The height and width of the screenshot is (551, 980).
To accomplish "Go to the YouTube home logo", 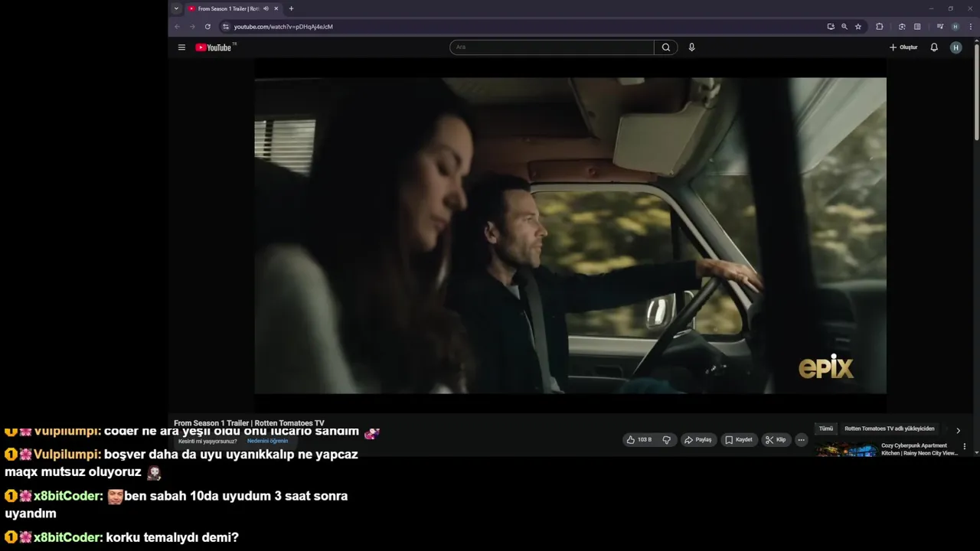I will click(x=214, y=47).
